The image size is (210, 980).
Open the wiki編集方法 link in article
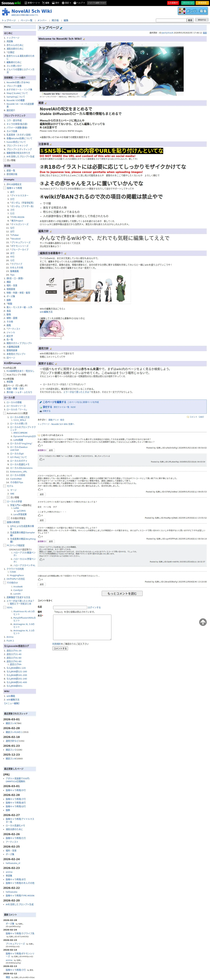(46, 312)
